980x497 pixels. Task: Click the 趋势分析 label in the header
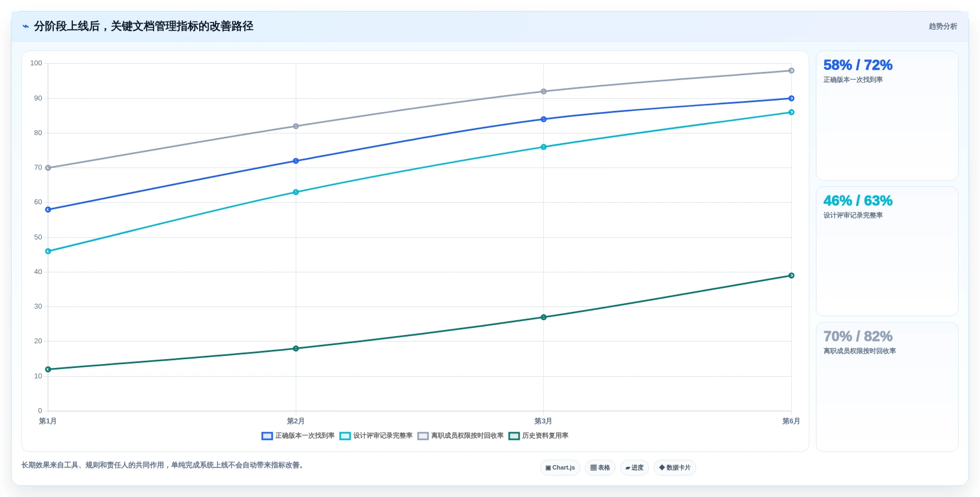[x=943, y=26]
